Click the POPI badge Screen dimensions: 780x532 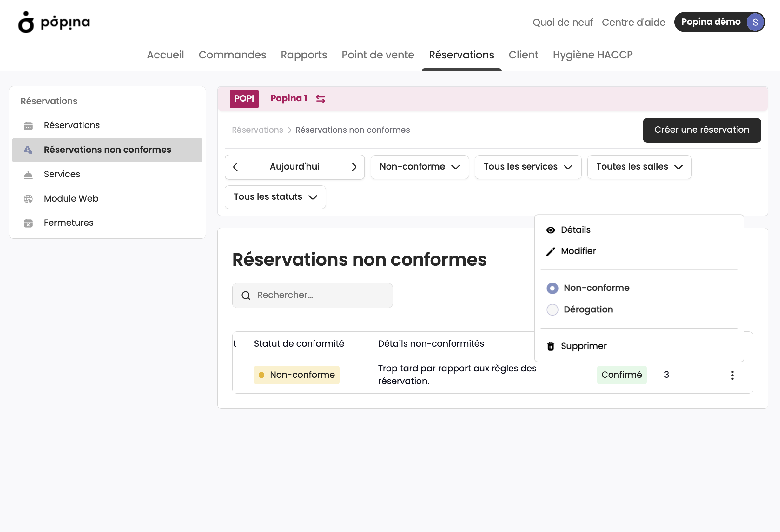[244, 99]
